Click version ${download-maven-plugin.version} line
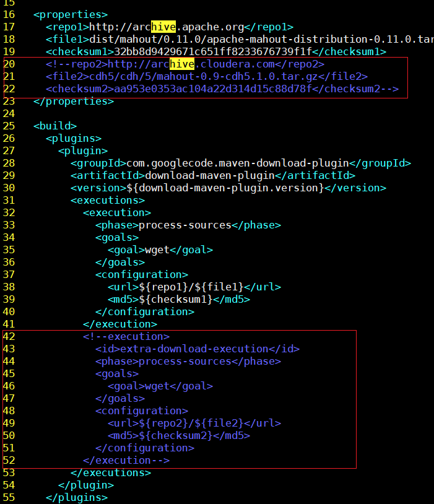This screenshot has height=504, width=434. [228, 188]
